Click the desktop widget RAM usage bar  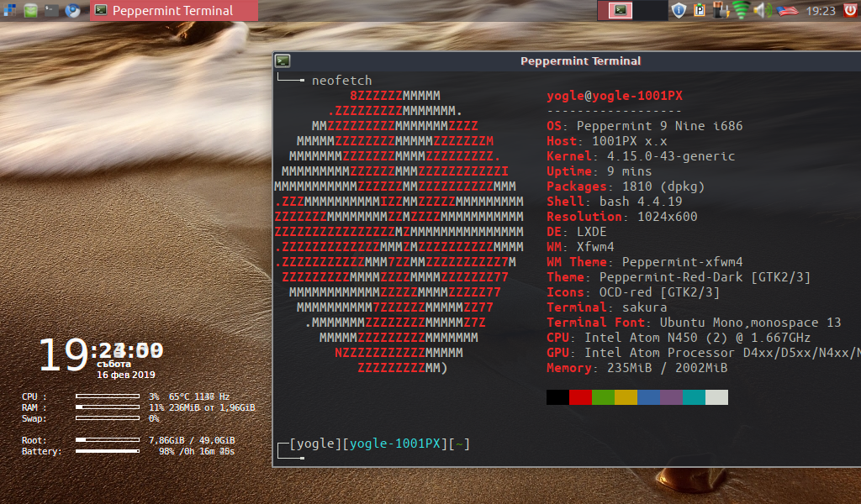pyautogui.click(x=108, y=407)
